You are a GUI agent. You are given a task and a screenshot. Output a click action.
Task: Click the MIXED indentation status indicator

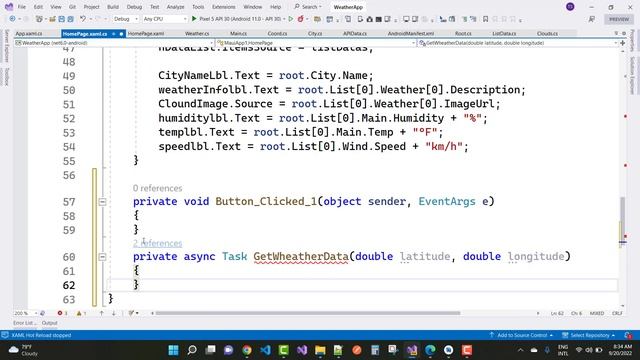point(597,313)
